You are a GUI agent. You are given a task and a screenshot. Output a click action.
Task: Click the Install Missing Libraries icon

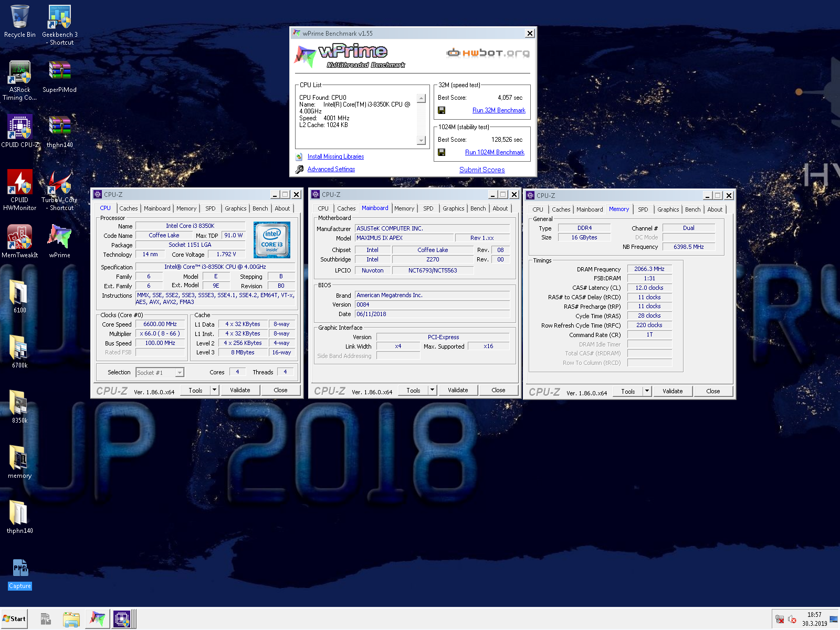pyautogui.click(x=299, y=156)
